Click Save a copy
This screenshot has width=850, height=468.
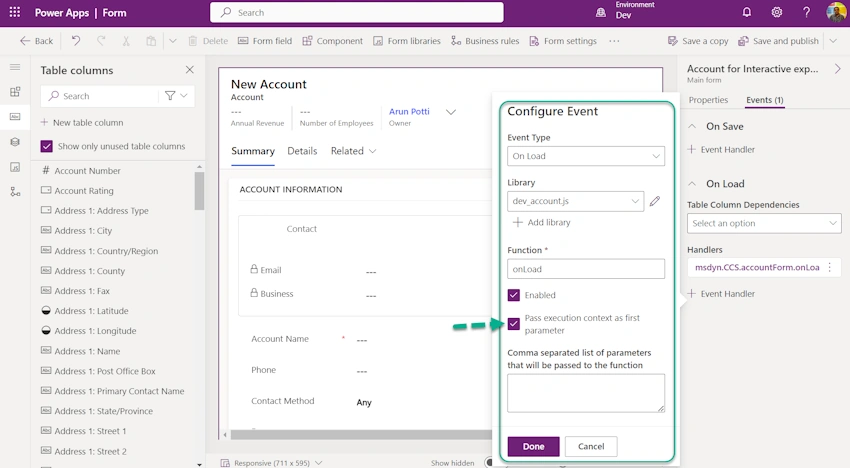pyautogui.click(x=698, y=41)
